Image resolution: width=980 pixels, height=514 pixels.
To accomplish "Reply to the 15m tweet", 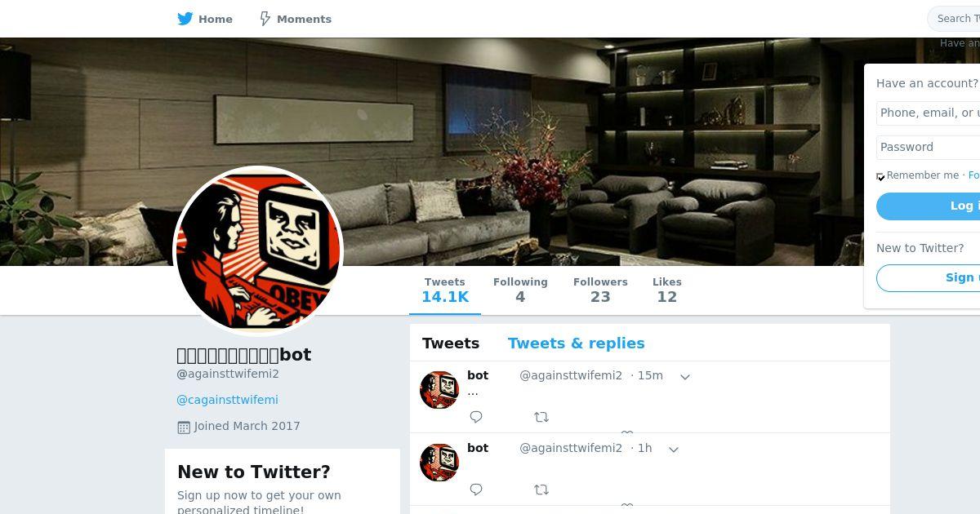I will (476, 417).
